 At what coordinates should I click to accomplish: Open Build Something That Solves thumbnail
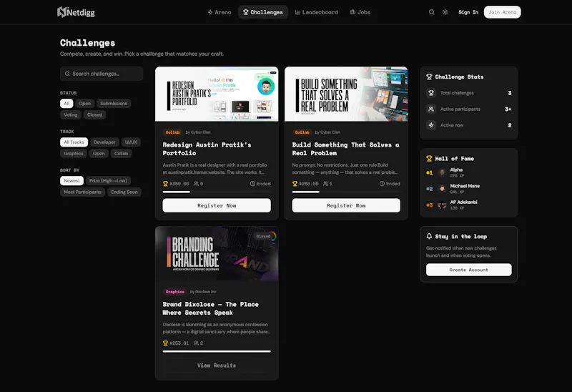346,94
